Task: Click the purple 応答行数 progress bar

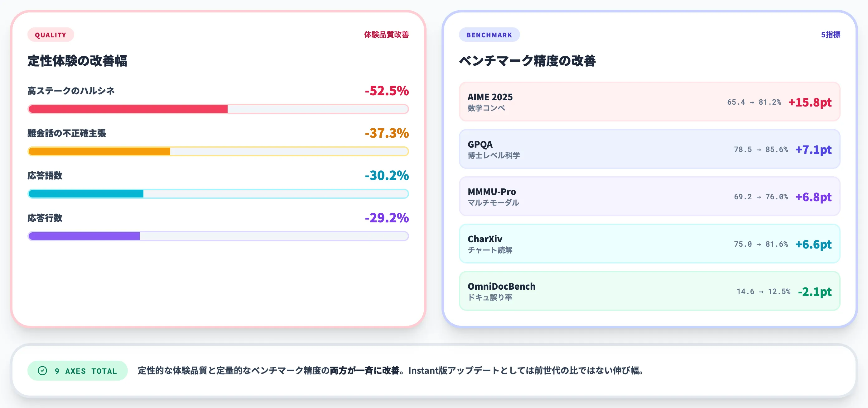Action: 218,236
